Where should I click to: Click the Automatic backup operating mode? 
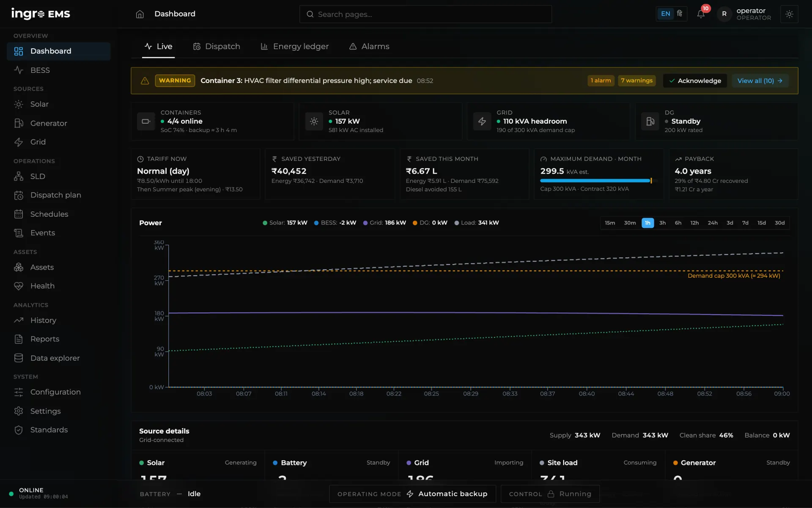(412, 494)
